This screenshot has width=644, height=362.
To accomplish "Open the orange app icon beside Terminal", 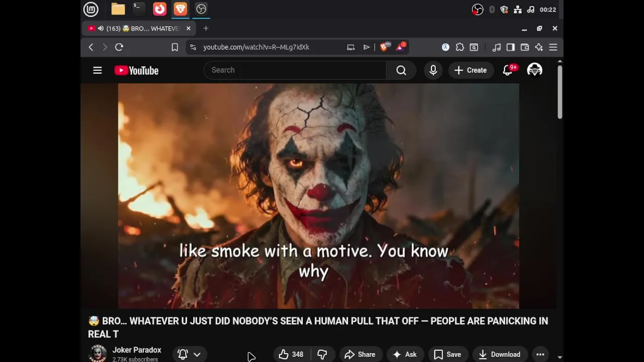I will [159, 9].
